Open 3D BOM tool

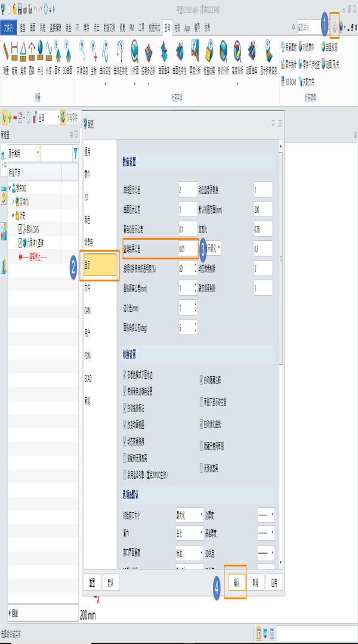click(288, 81)
